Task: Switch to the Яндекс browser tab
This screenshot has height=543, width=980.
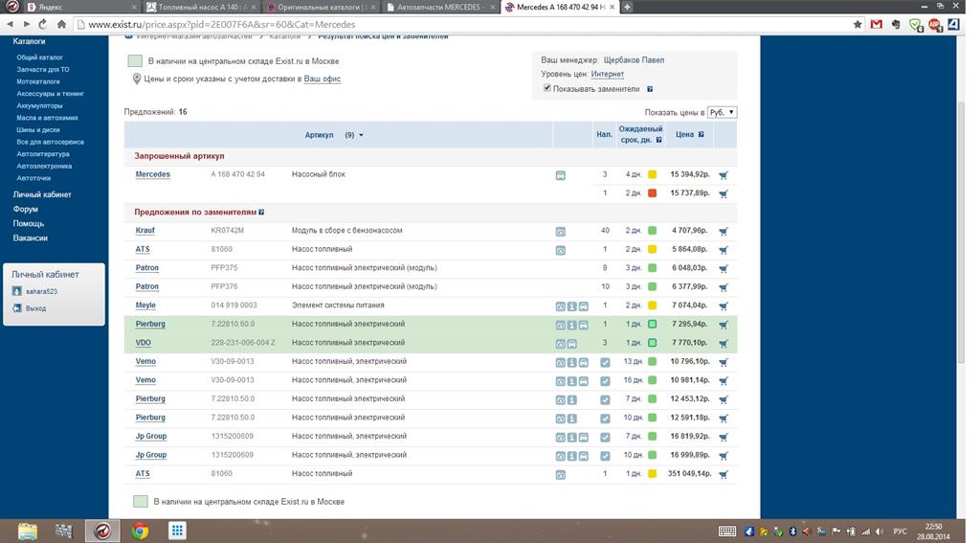Action: coord(79,7)
